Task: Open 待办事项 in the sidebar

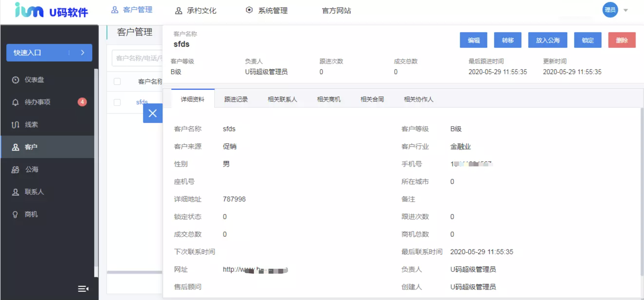Action: (x=48, y=102)
